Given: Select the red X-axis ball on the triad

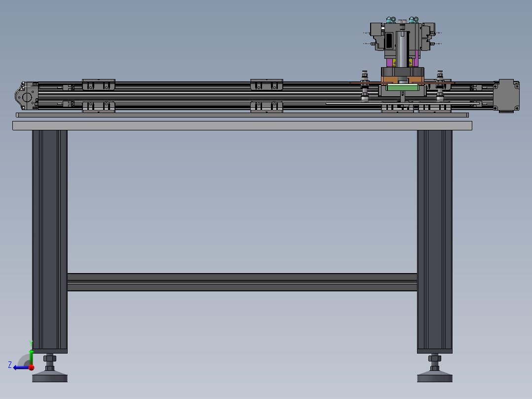Looking at the screenshot, I should pyautogui.click(x=31, y=367).
